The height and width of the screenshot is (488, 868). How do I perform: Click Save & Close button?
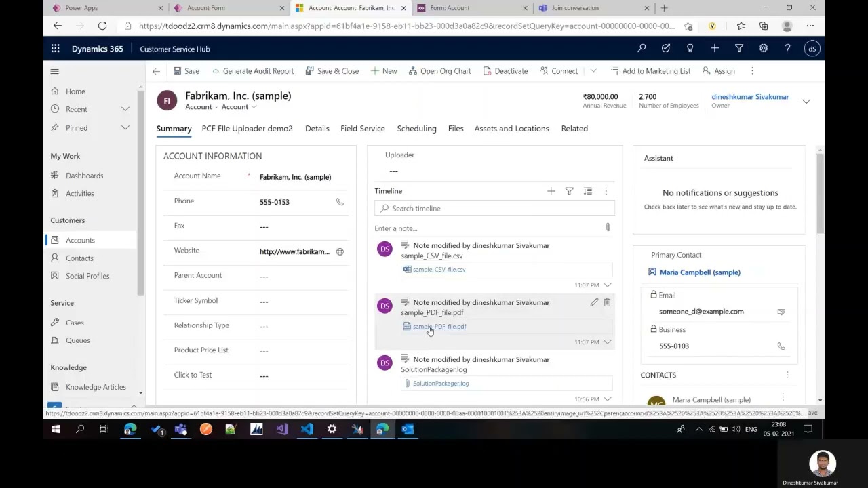coord(332,71)
